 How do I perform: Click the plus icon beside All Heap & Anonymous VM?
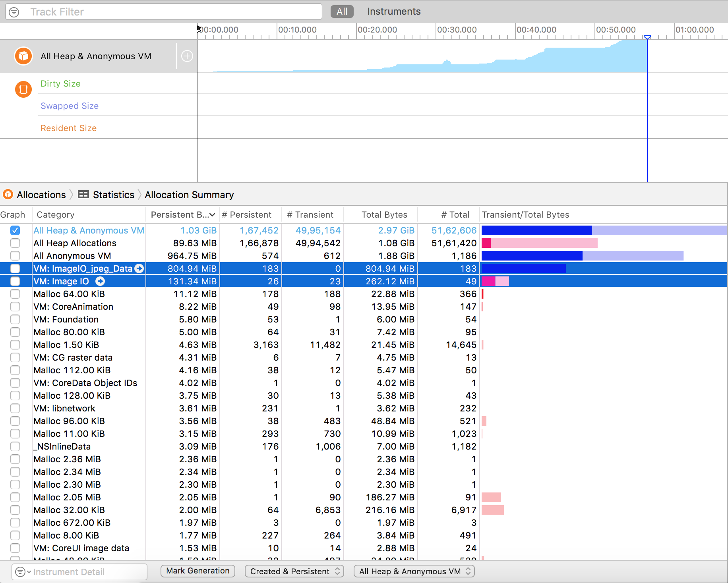187,56
